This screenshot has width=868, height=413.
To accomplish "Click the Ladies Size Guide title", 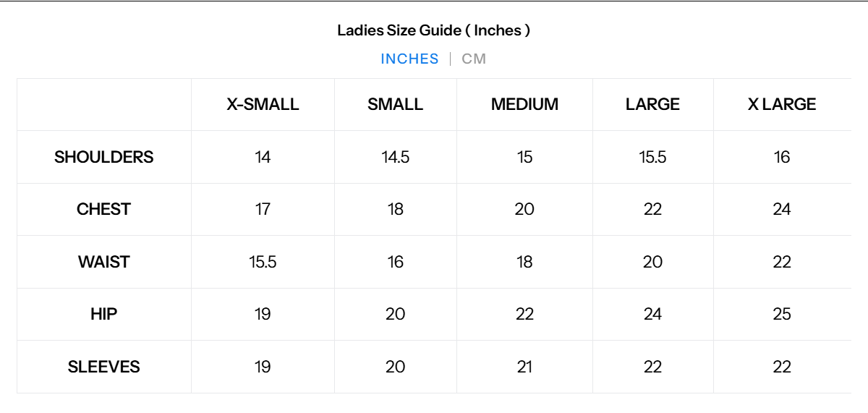I will click(433, 30).
